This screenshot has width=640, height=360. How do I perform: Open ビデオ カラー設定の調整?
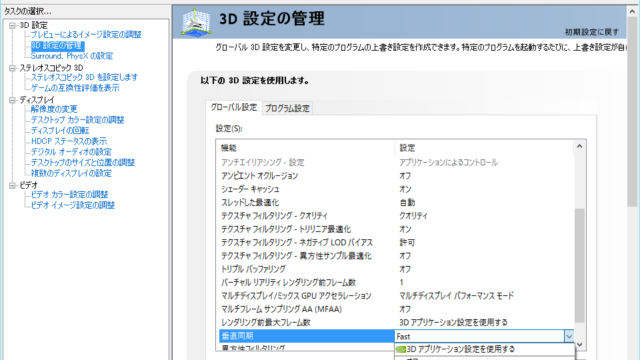[69, 194]
